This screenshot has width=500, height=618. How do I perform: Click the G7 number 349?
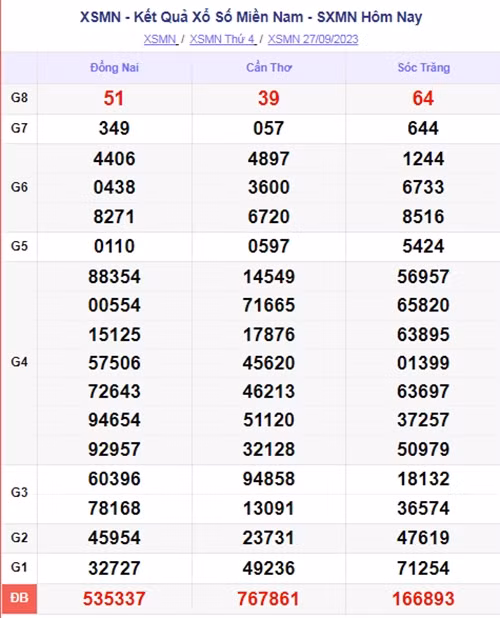[114, 128]
